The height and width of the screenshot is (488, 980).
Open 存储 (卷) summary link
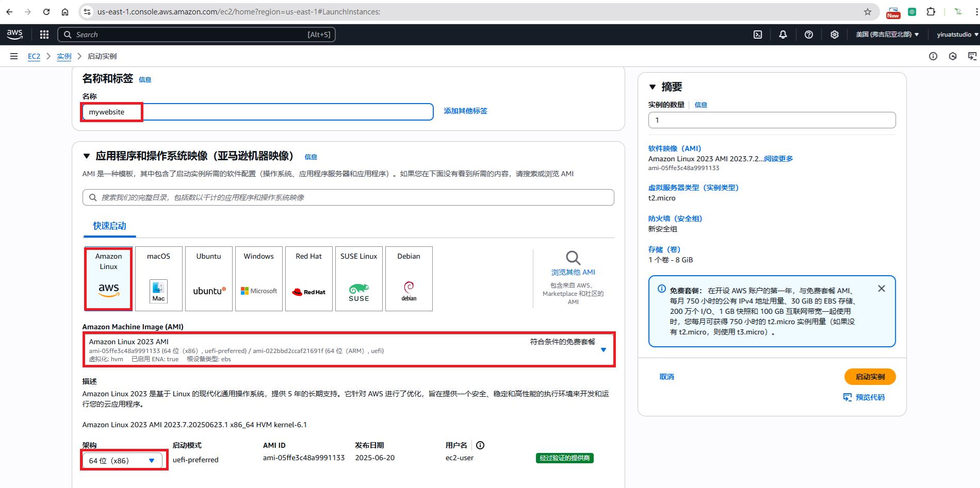point(664,249)
